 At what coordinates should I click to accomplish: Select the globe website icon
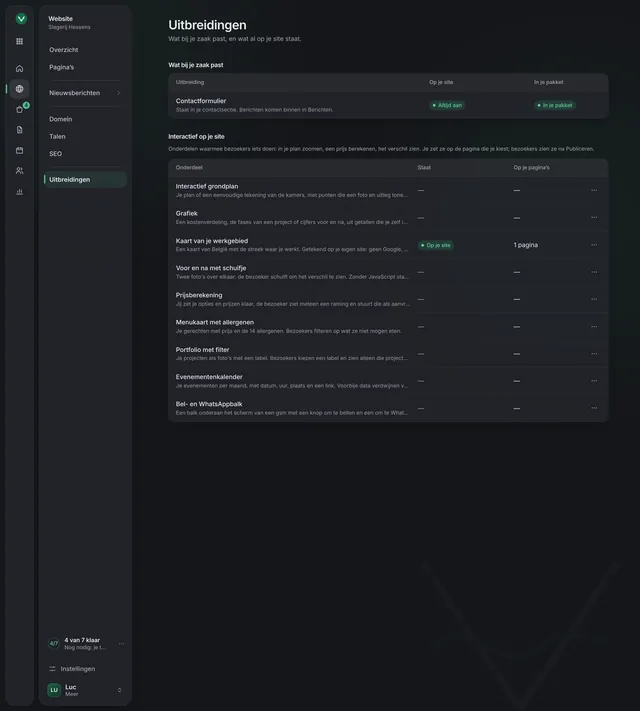tap(20, 89)
